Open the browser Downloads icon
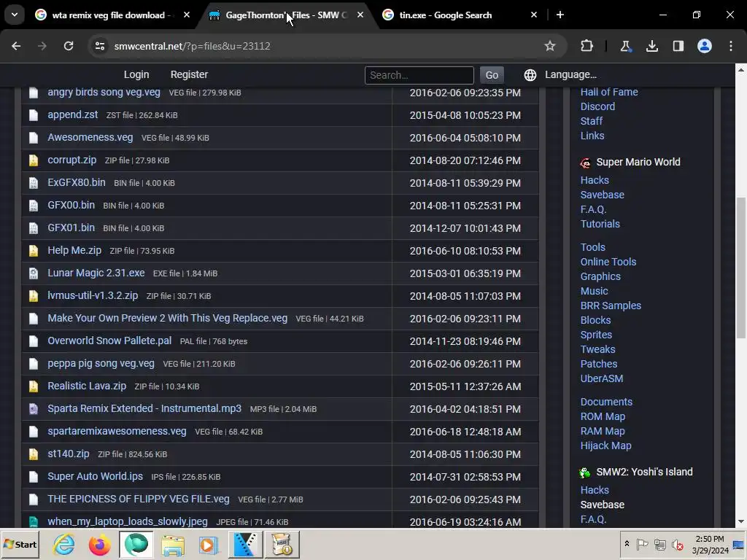The height and width of the screenshot is (560, 747). click(651, 46)
